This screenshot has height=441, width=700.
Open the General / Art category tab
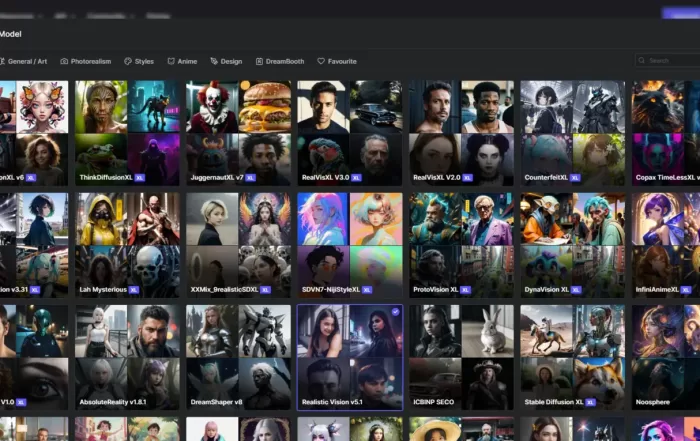tap(24, 61)
